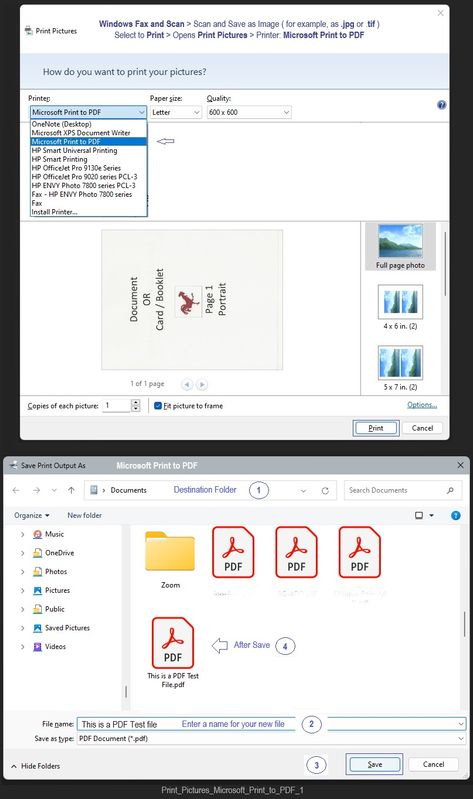Expand the OneDrive tree node
The height and width of the screenshot is (799, 473).
coord(22,553)
